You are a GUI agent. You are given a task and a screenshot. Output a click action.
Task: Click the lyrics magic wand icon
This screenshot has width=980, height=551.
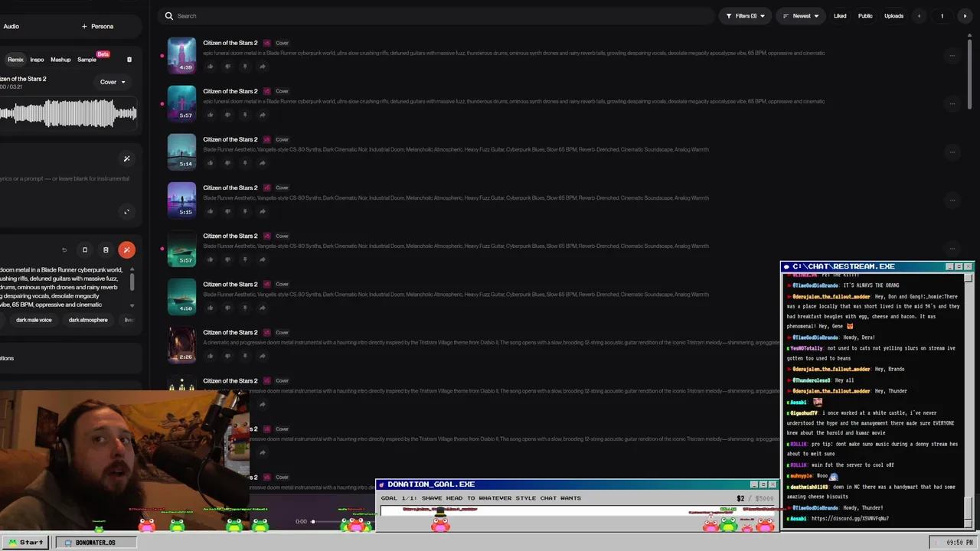126,159
